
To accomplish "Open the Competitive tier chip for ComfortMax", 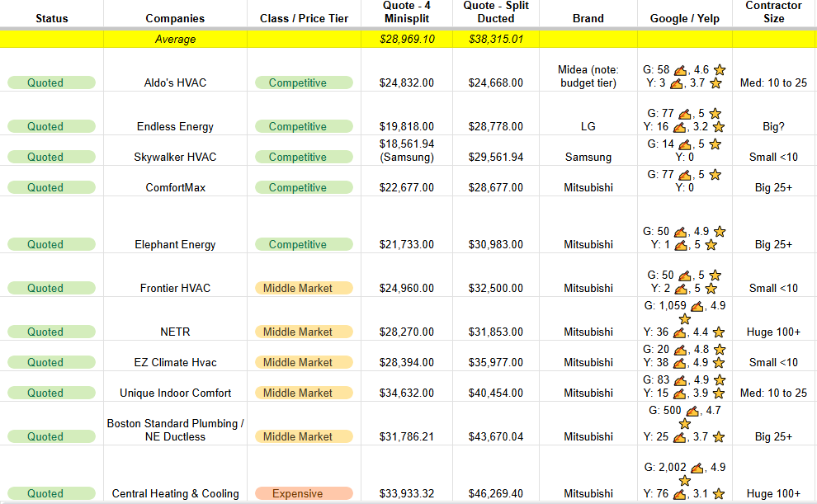I will coord(304,187).
